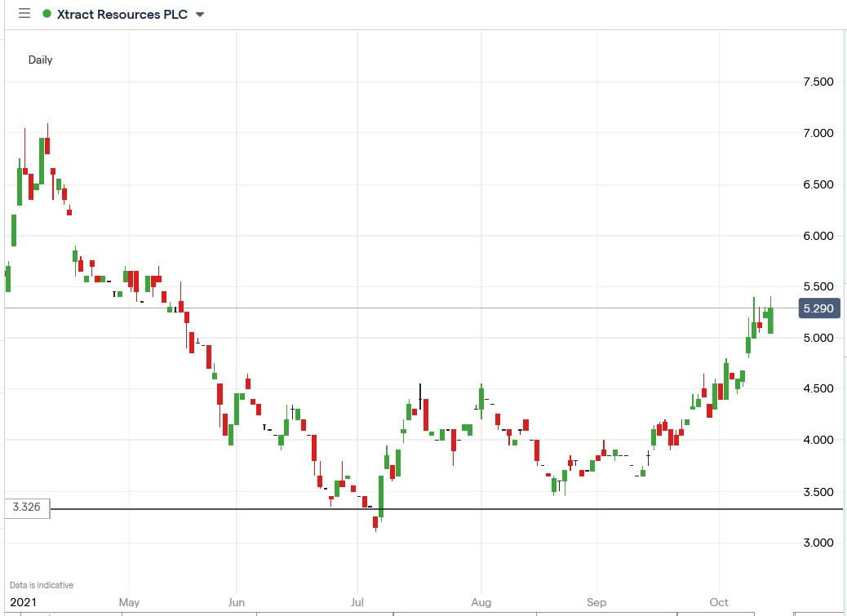The image size is (847, 616).
Task: Open the Xtract Resources PLC instrument dropdown
Action: (x=199, y=14)
